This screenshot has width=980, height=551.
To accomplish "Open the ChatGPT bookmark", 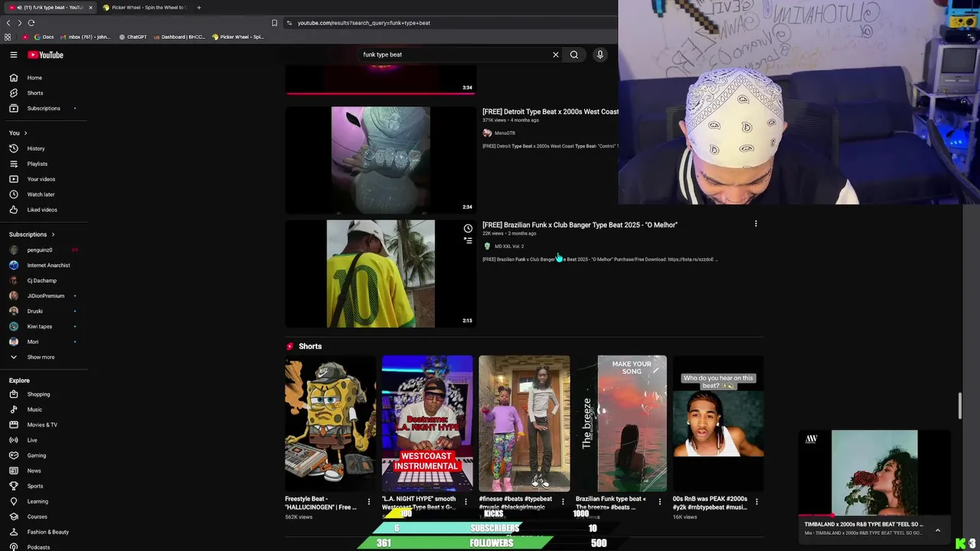I will [x=132, y=37].
